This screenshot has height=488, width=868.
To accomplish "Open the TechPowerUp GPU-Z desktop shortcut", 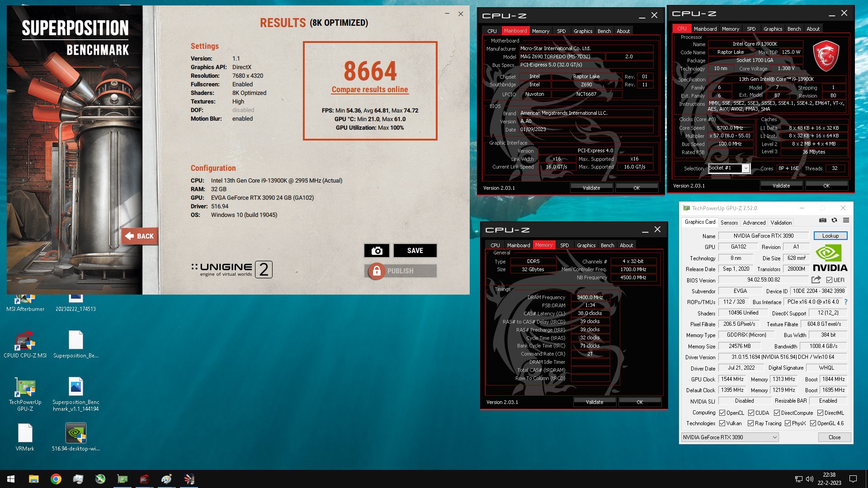I will point(25,394).
